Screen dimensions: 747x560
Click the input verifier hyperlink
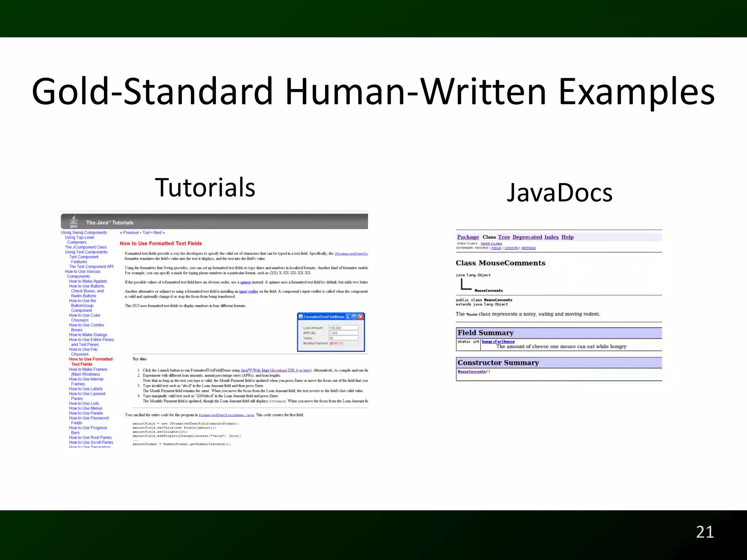pyautogui.click(x=248, y=291)
